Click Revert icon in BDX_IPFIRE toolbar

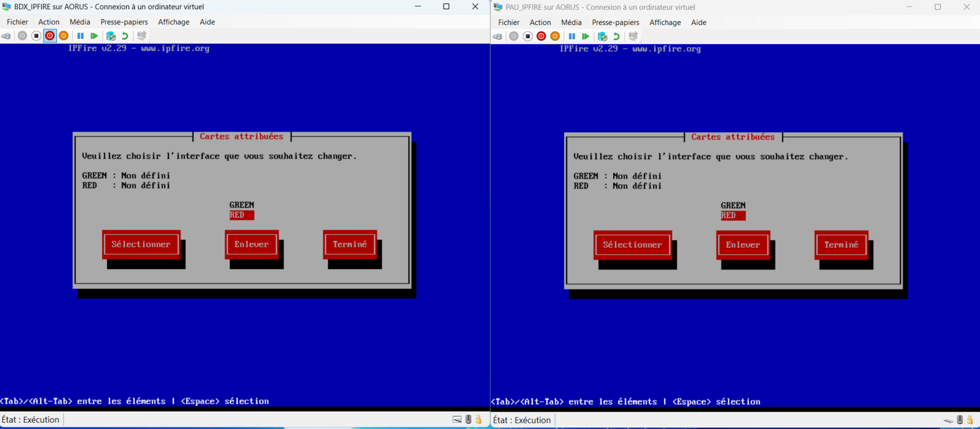point(125,36)
